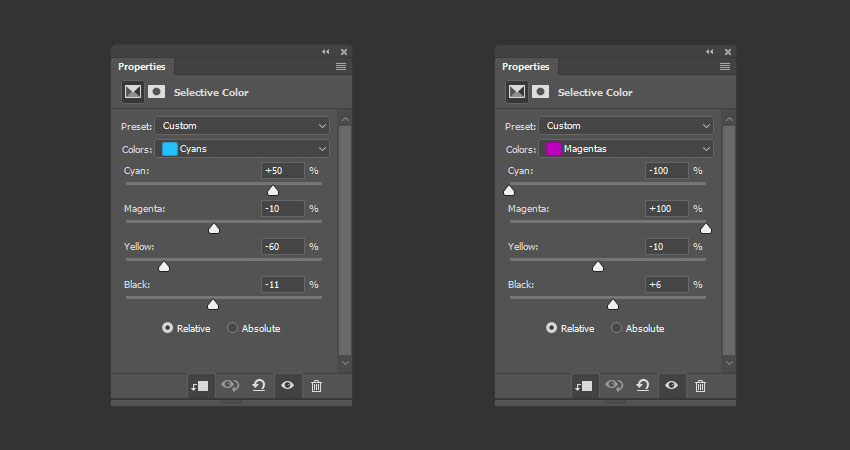Select Absolute method in the Cyans panel
The image size is (850, 450).
233,328
